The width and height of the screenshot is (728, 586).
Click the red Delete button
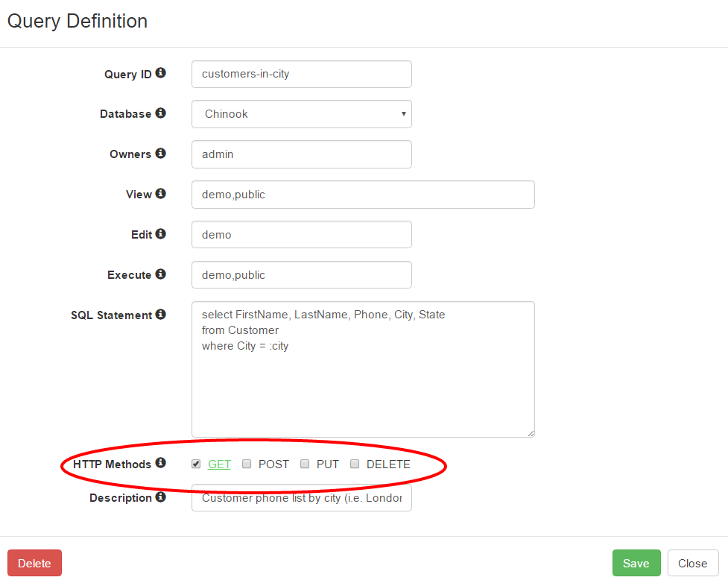point(34,563)
